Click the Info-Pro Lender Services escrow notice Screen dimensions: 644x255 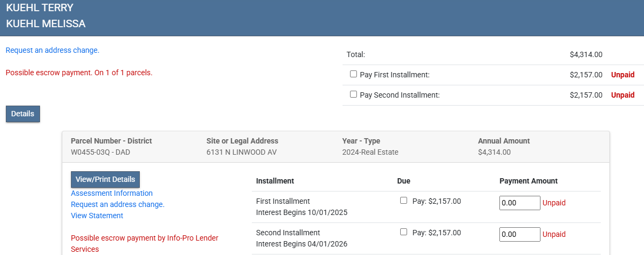pos(144,243)
